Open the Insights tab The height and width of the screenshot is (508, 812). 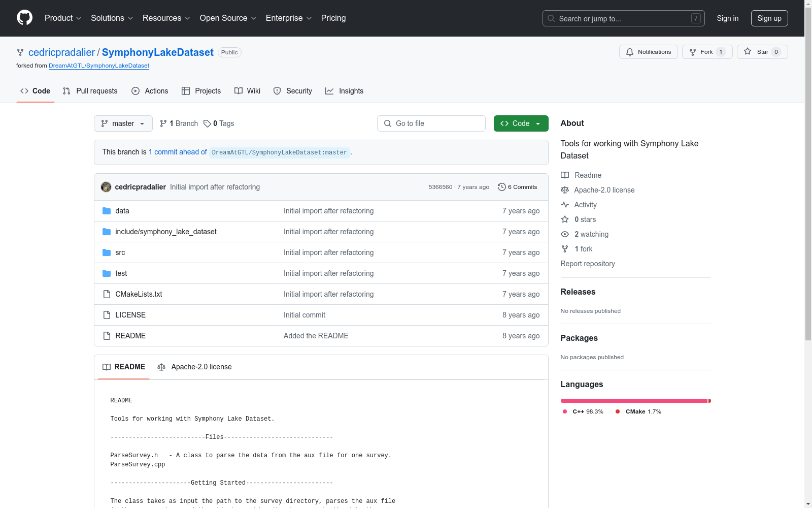coord(345,91)
